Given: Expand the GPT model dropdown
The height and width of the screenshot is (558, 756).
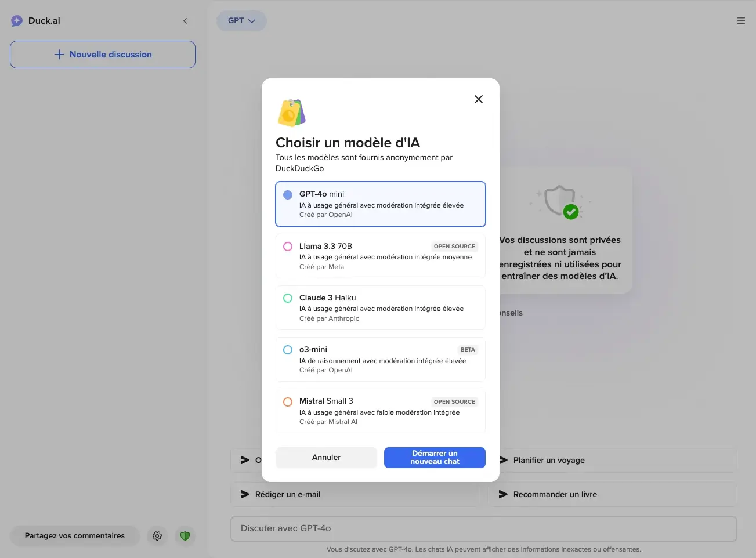Looking at the screenshot, I should (241, 21).
